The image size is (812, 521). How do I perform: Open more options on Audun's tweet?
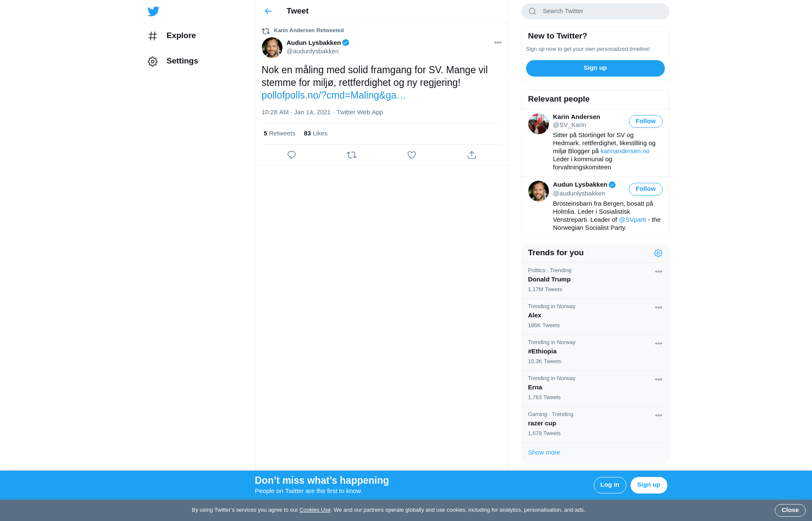tap(498, 43)
